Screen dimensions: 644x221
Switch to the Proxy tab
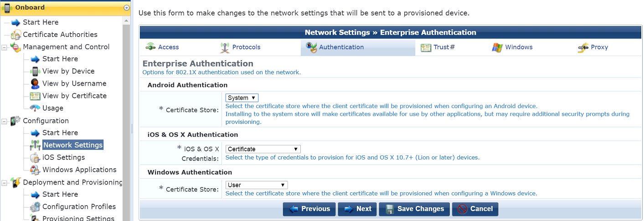[x=592, y=47]
